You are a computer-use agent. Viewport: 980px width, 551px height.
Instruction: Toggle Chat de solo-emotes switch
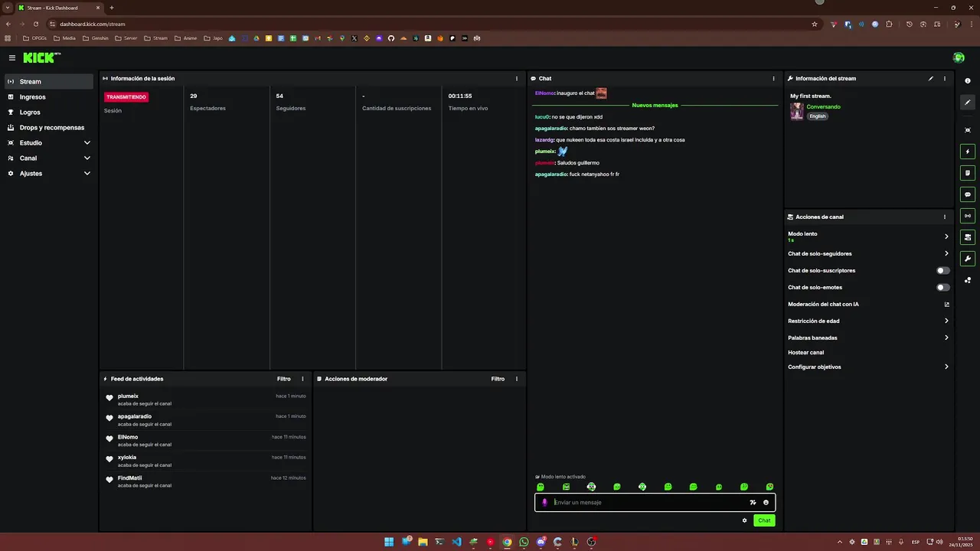click(x=943, y=287)
